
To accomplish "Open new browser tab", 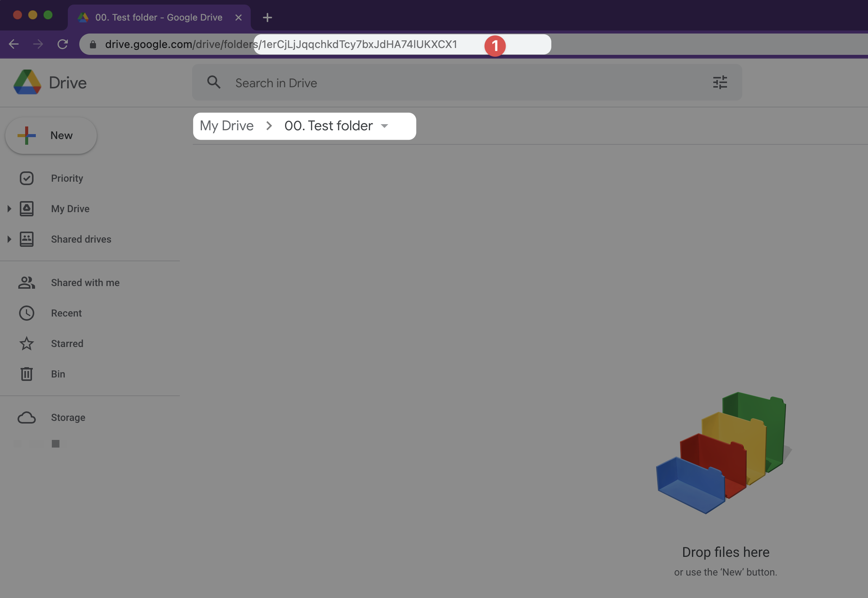I will click(267, 17).
